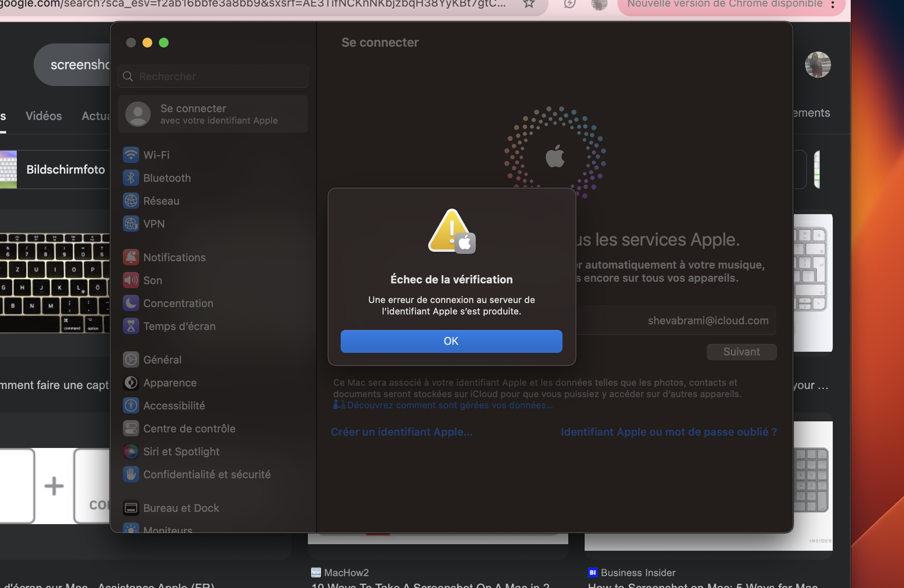Open the VPN settings icon
This screenshot has height=588, width=904.
[x=131, y=224]
